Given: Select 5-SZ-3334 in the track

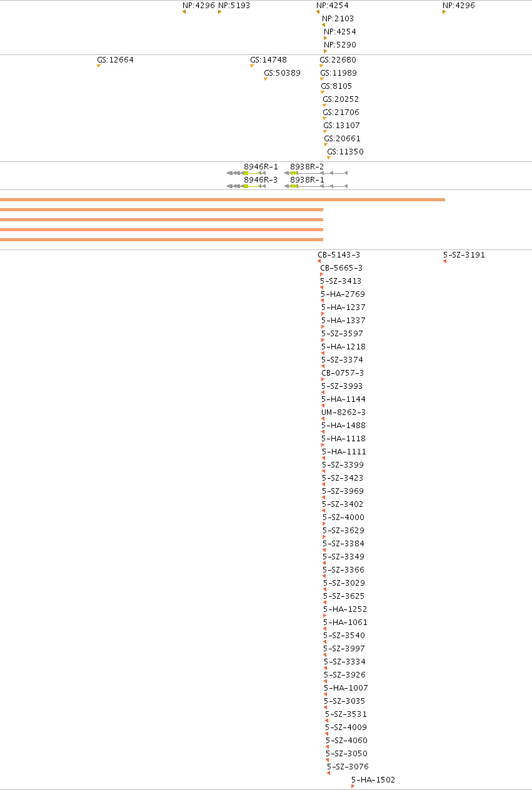Looking at the screenshot, I should pos(344,662).
